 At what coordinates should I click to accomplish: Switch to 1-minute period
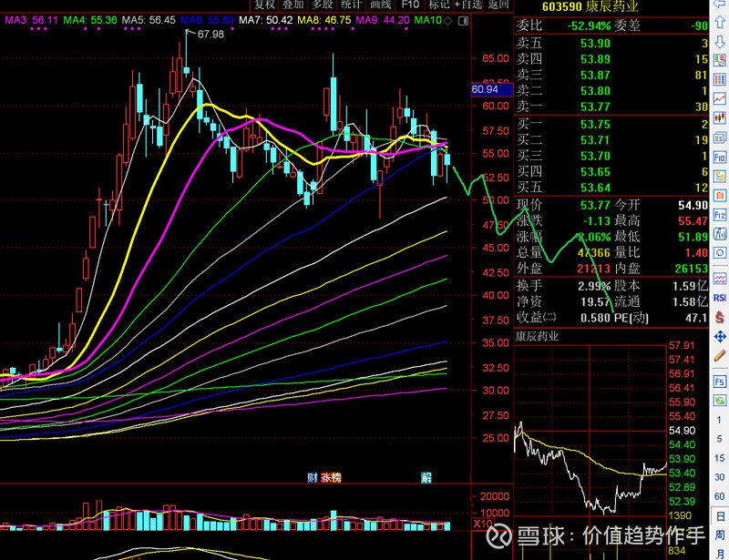tap(719, 420)
